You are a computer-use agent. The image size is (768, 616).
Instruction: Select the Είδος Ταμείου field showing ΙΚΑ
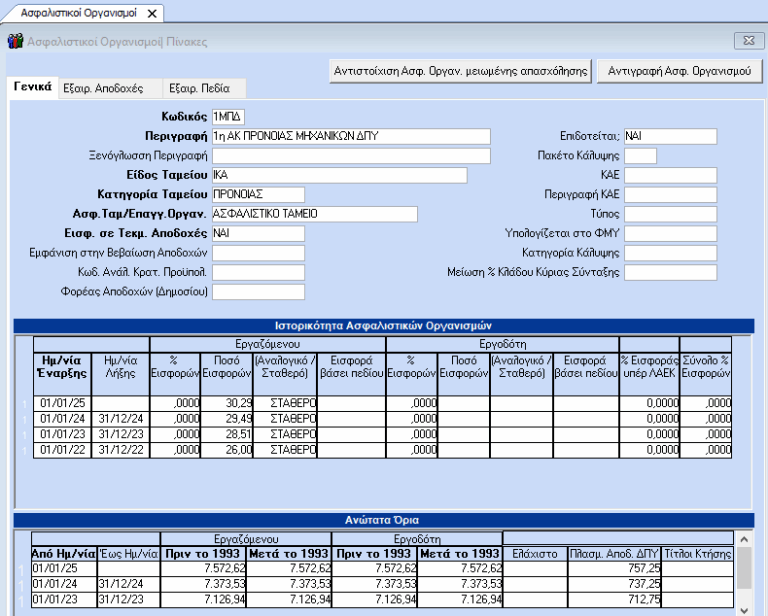[x=338, y=175]
